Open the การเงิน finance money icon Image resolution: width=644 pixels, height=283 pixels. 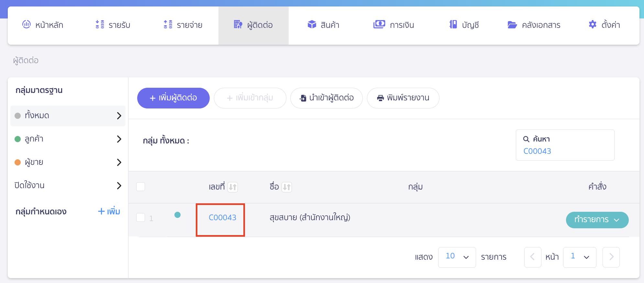coord(379,24)
